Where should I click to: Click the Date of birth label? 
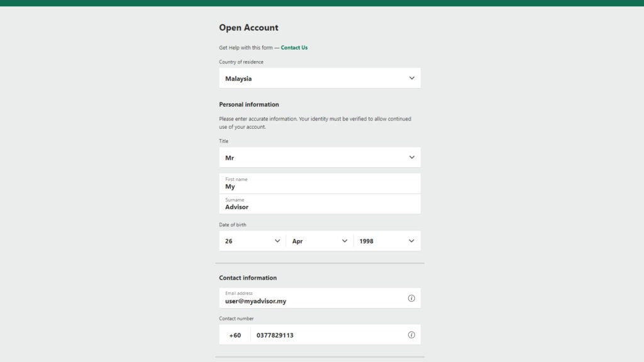(233, 225)
